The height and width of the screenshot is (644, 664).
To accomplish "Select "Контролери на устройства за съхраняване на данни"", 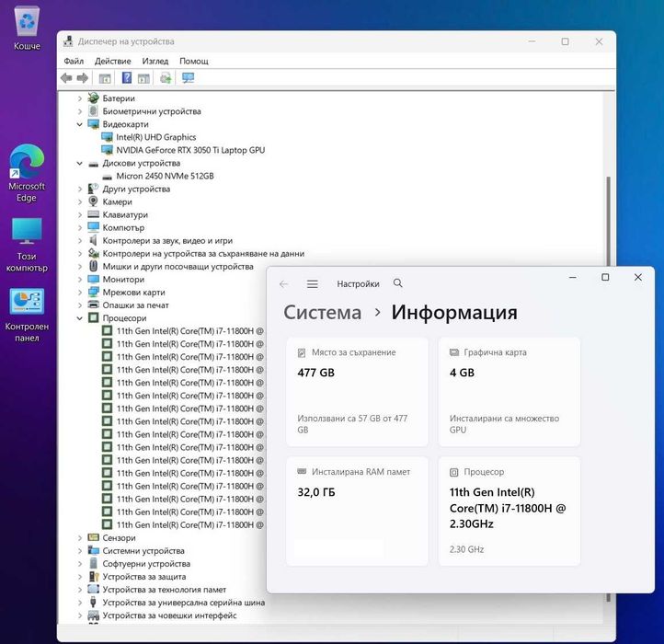I will click(203, 254).
